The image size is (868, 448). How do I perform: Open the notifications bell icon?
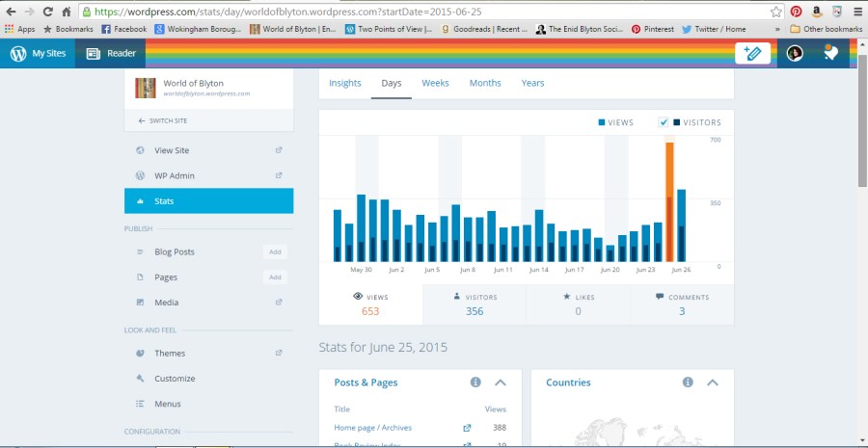[830, 54]
